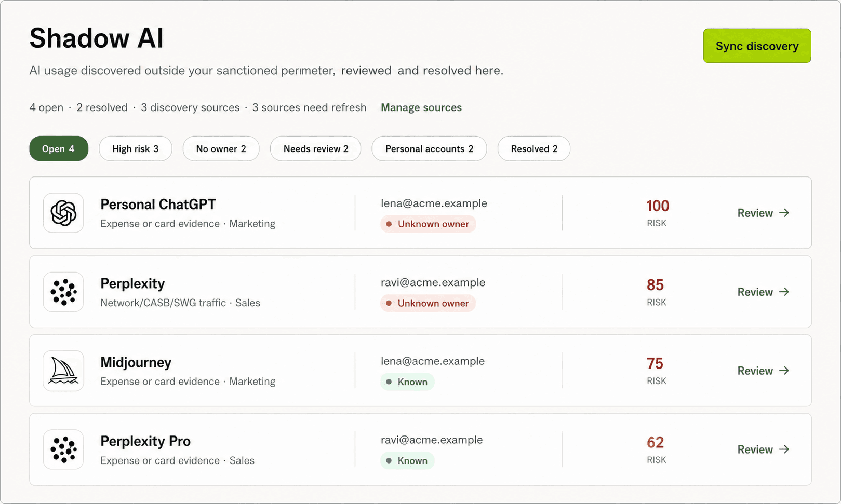This screenshot has height=504, width=841.
Task: Click the Perplexity row logo icon
Action: (x=63, y=292)
